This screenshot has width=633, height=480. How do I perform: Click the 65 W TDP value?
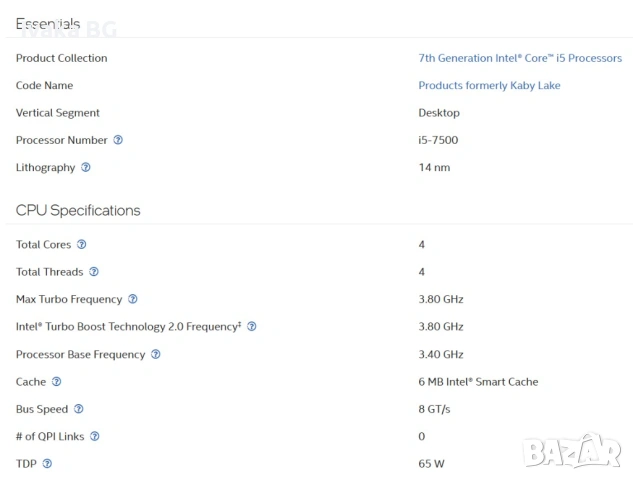pyautogui.click(x=431, y=464)
